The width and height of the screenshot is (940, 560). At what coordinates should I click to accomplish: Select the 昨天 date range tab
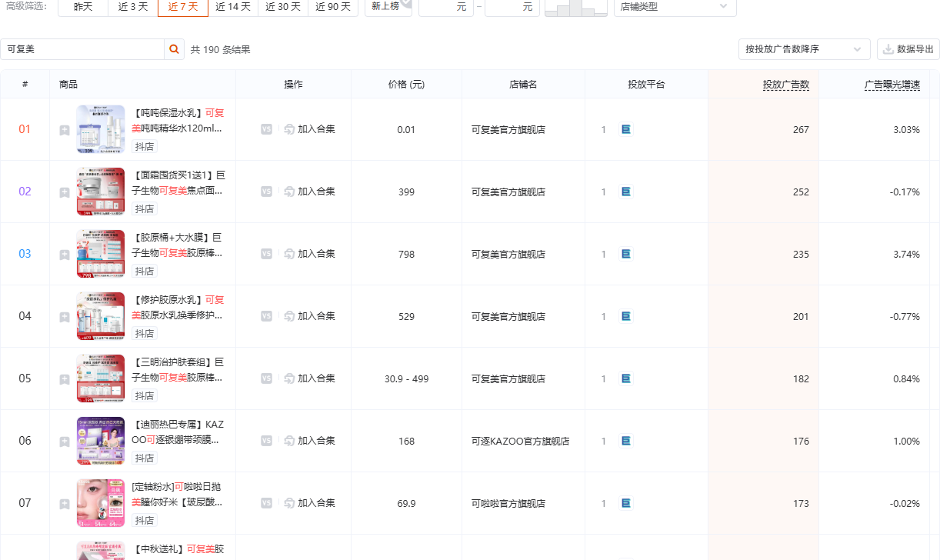coord(83,7)
